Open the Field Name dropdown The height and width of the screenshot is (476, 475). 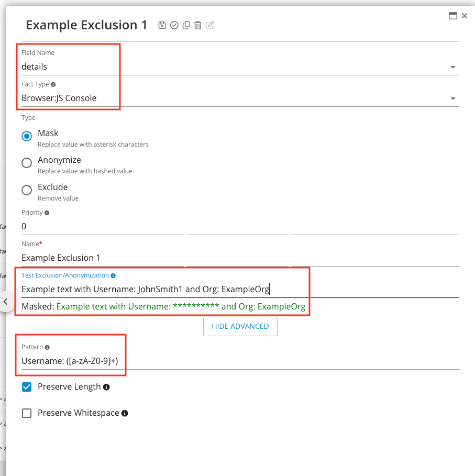point(452,67)
